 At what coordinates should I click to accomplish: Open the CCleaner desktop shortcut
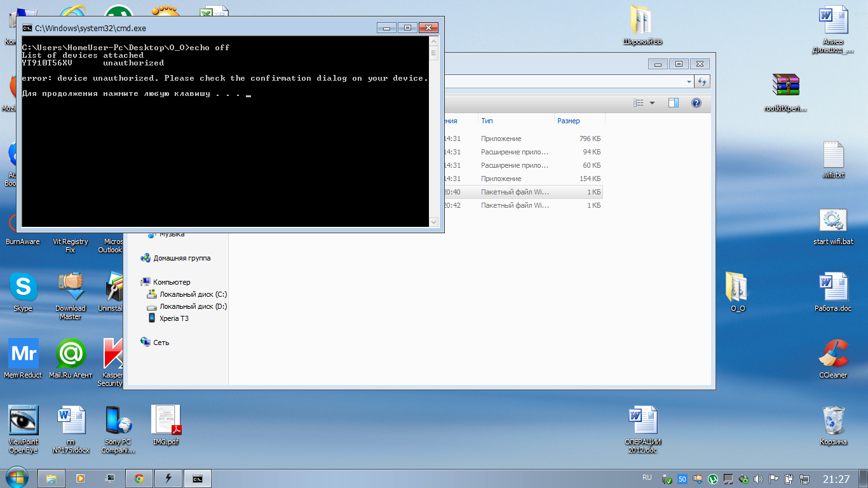[833, 355]
